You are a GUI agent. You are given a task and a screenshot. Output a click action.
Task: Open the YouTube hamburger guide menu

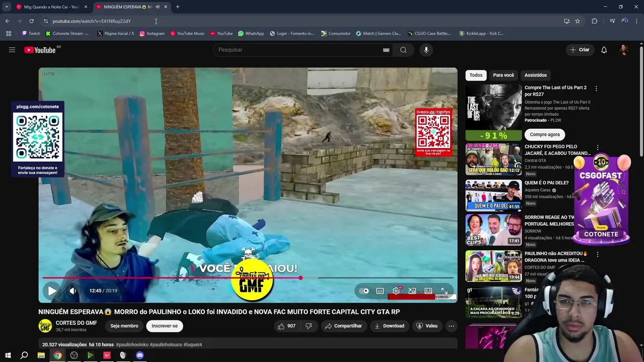pyautogui.click(x=12, y=50)
